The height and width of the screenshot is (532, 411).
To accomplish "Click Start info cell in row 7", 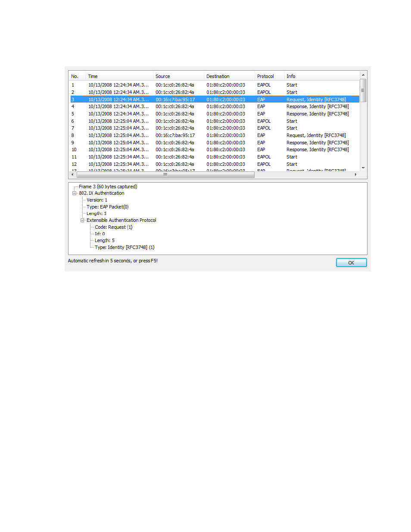I will tap(292, 128).
